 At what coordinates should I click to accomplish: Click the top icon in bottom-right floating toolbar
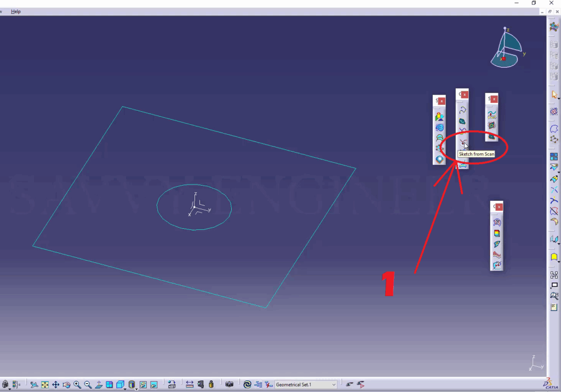click(497, 222)
